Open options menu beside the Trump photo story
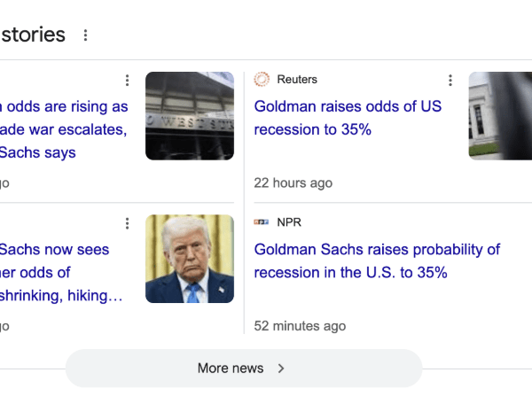 [127, 223]
